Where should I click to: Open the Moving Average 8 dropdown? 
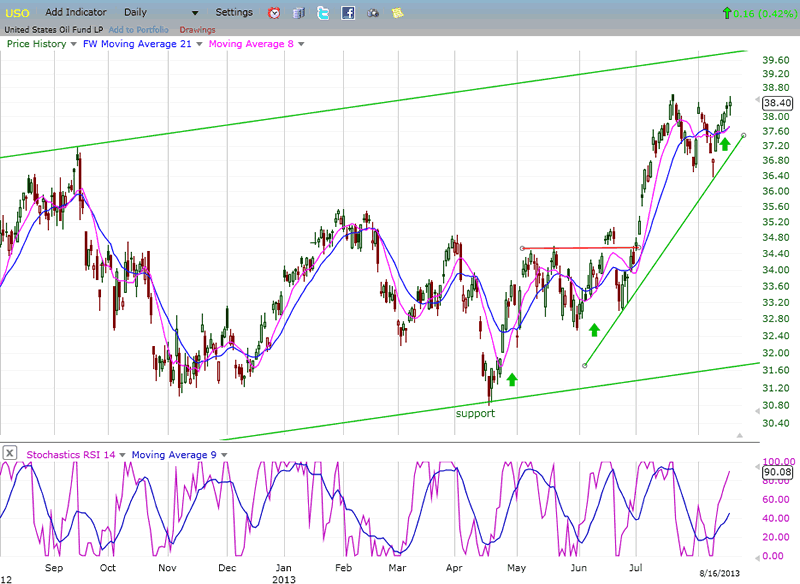click(x=301, y=44)
